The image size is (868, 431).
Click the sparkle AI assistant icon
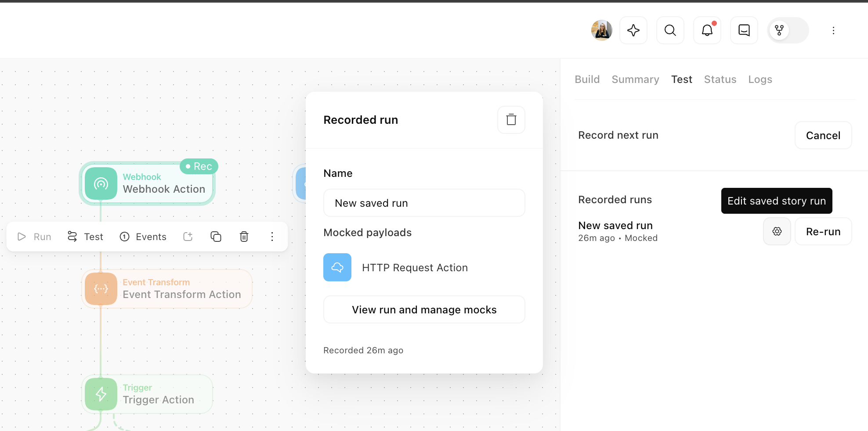tap(633, 30)
